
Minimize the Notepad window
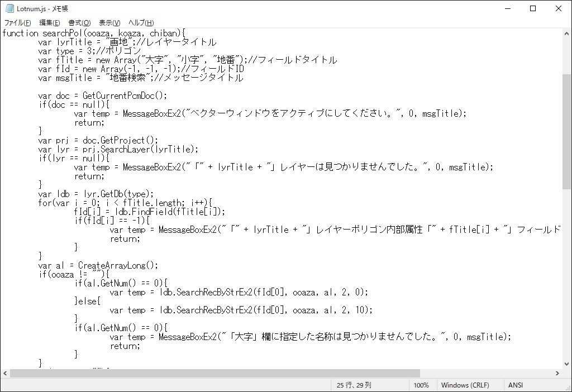(507, 8)
